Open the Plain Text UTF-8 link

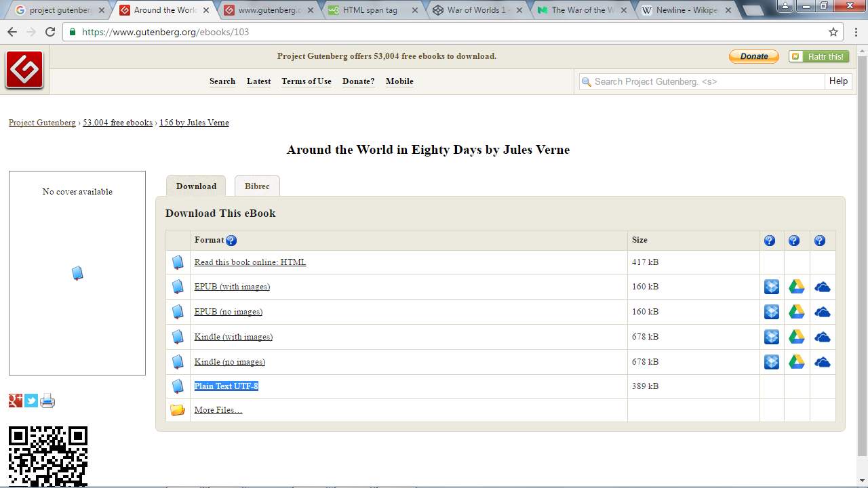click(x=226, y=386)
